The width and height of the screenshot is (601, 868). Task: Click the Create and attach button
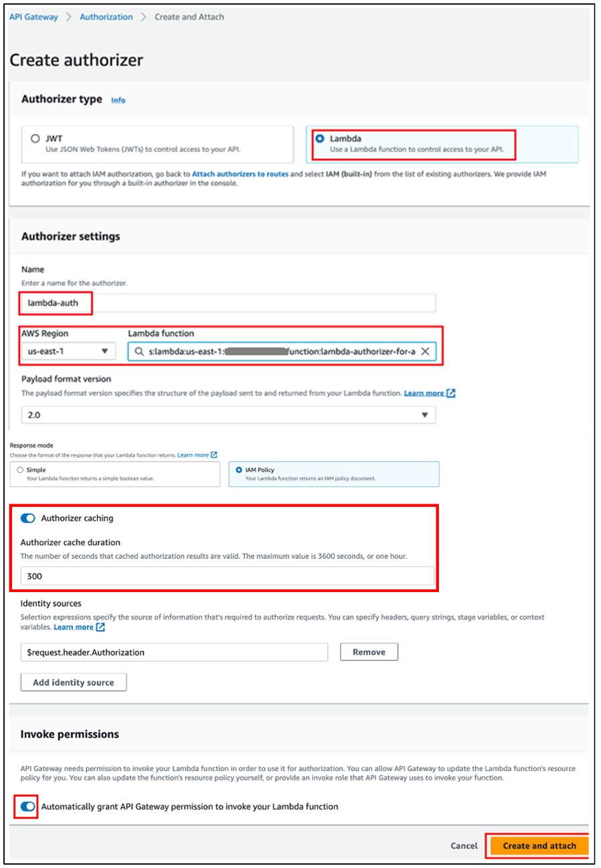click(539, 845)
